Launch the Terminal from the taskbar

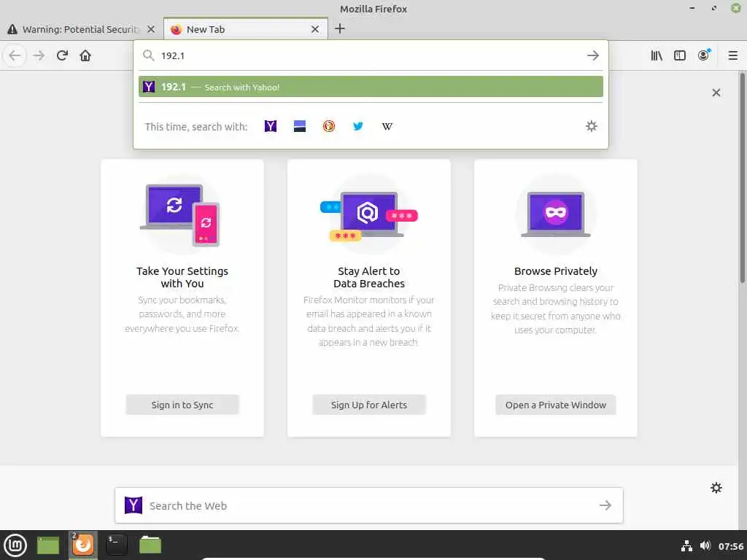(x=116, y=545)
